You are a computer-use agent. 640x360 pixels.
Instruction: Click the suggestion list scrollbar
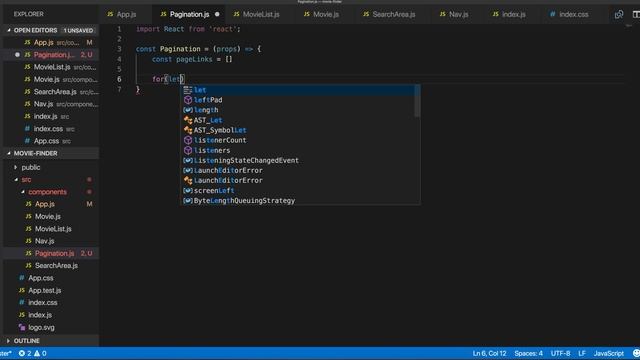(x=417, y=101)
